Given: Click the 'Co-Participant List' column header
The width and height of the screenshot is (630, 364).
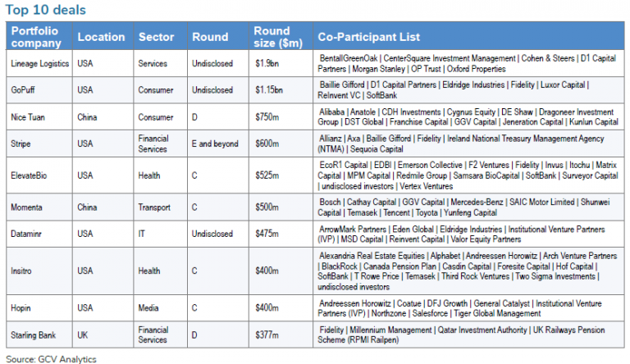Looking at the screenshot, I should pos(368,37).
